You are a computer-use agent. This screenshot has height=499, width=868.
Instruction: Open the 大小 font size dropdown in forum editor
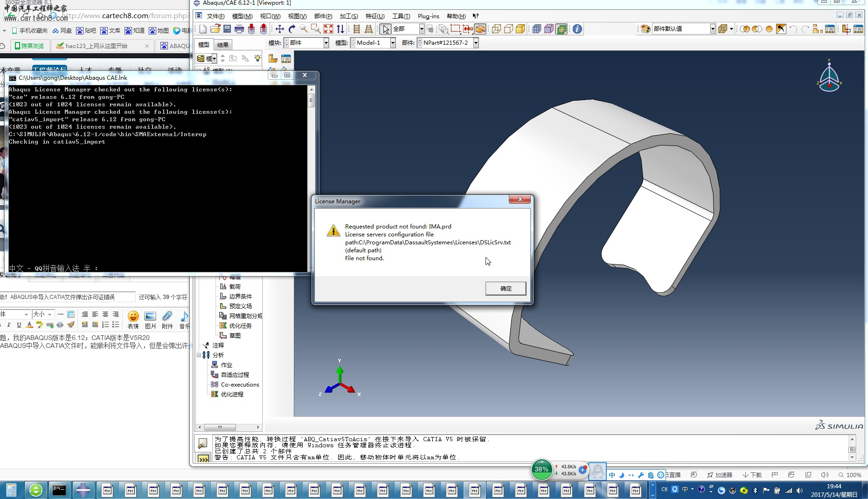pyautogui.click(x=43, y=314)
